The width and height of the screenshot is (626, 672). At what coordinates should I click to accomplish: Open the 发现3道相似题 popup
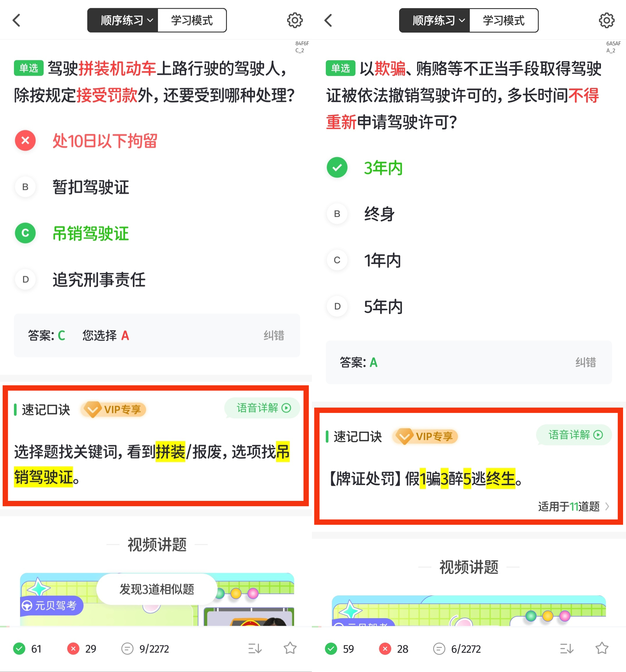(157, 589)
